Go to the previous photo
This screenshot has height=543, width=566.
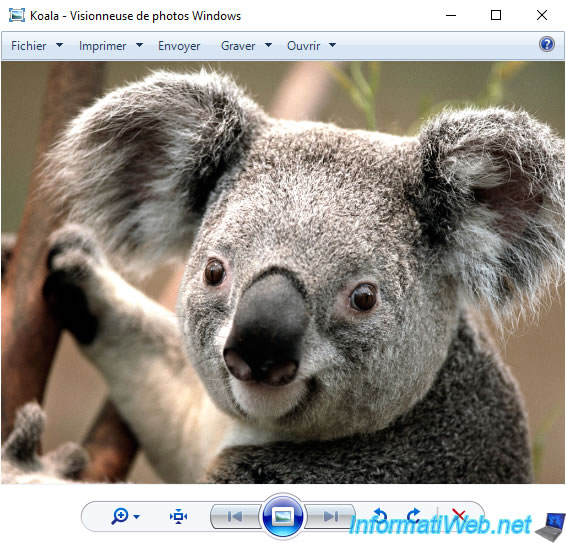tap(235, 516)
